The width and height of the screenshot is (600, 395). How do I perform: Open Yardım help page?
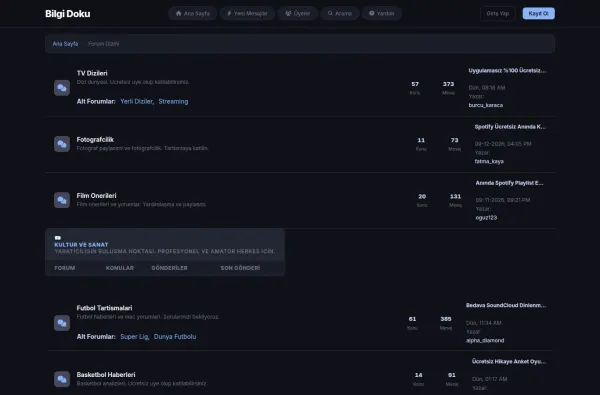coord(382,13)
